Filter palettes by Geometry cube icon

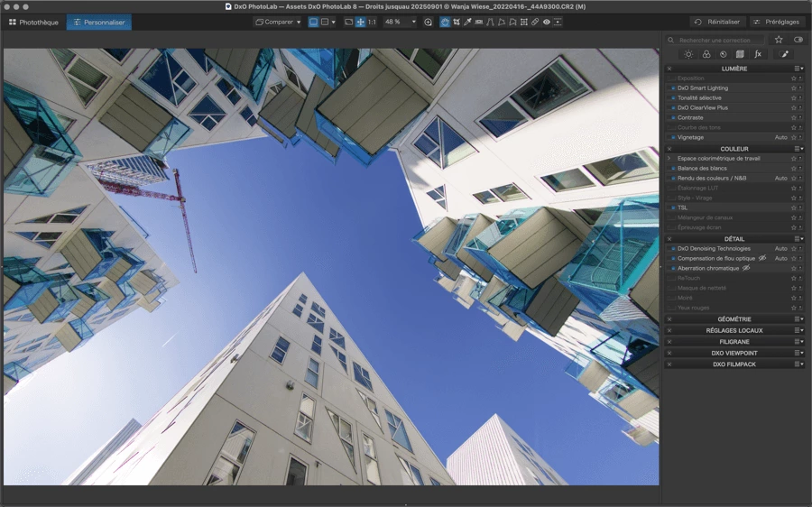tap(740, 54)
